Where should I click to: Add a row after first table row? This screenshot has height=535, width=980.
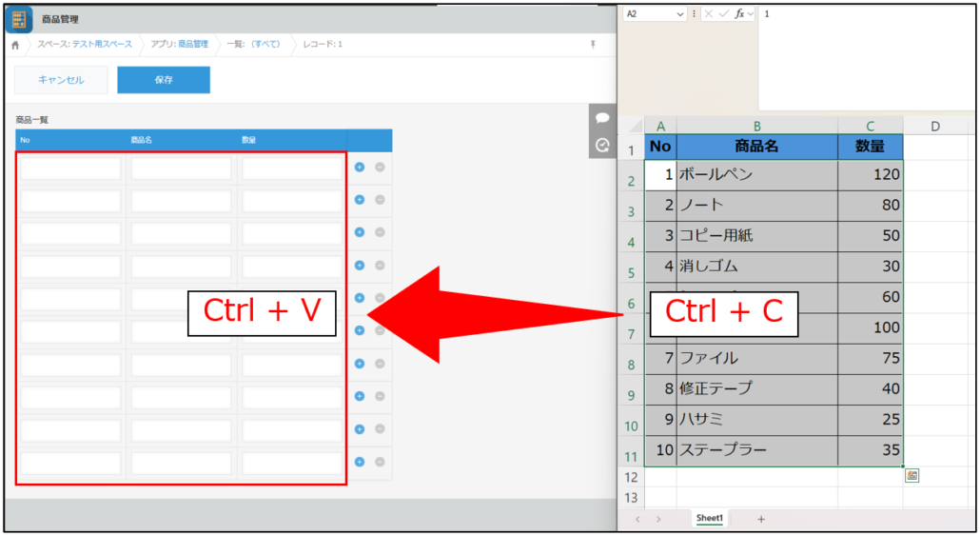coord(360,168)
